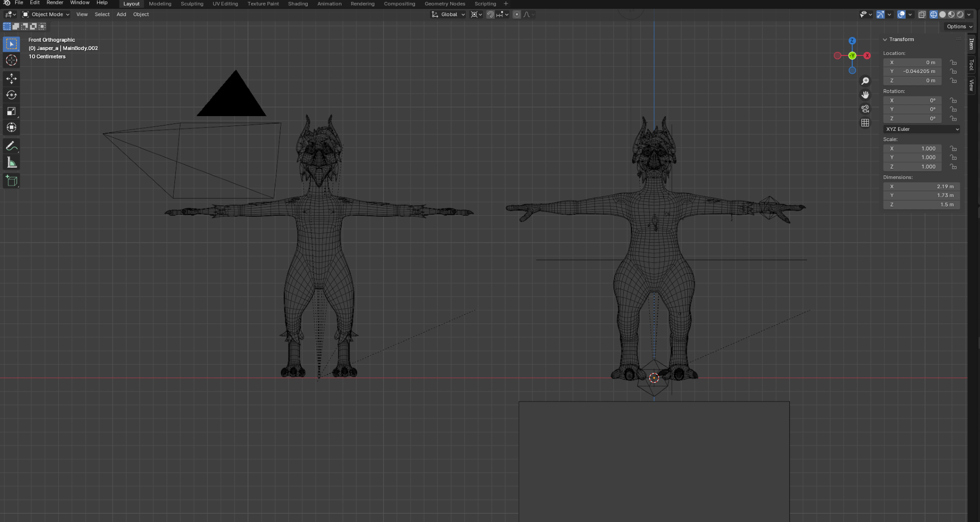The height and width of the screenshot is (522, 980).
Task: Select the Scale tool
Action: (x=11, y=111)
